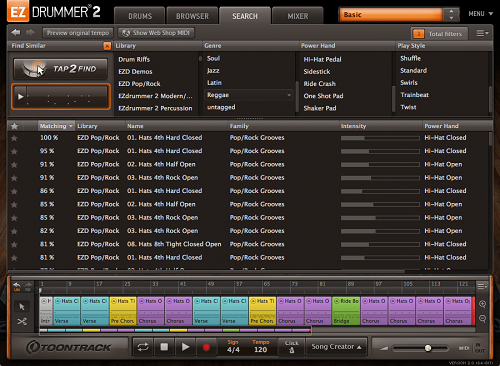This screenshot has width=500, height=366.
Task: Switch to the BROWSER tab
Action: pos(192,16)
